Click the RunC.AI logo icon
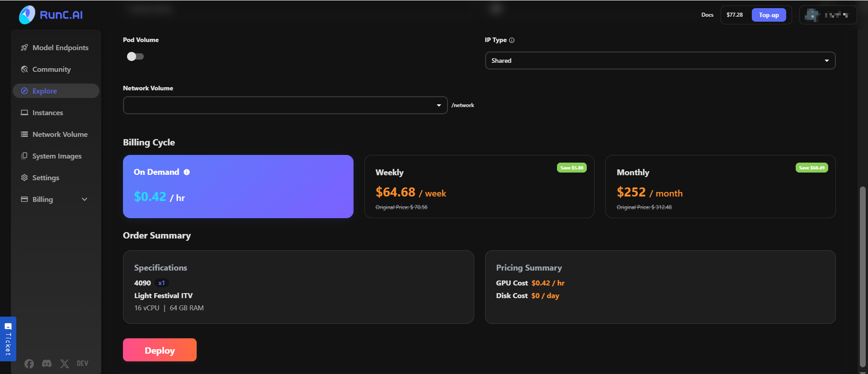This screenshot has height=374, width=868. pos(27,15)
